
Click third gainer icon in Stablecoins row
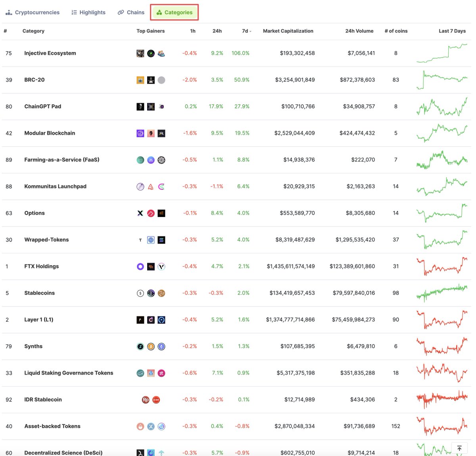pyautogui.click(x=161, y=293)
